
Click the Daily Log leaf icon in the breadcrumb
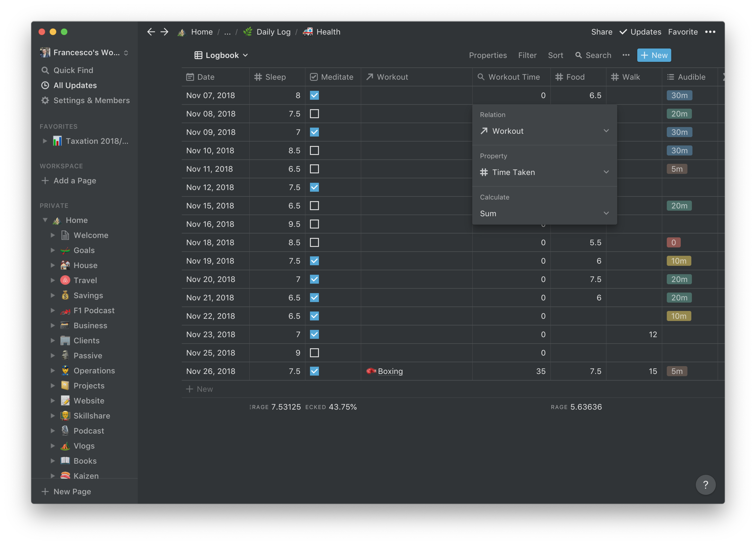coord(248,32)
